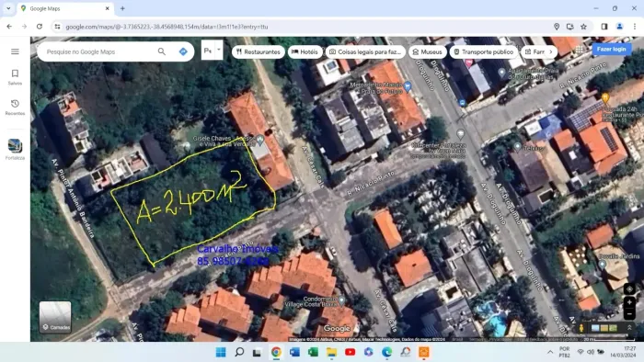
Task: Show hidden system tray icons
Action: (550, 352)
